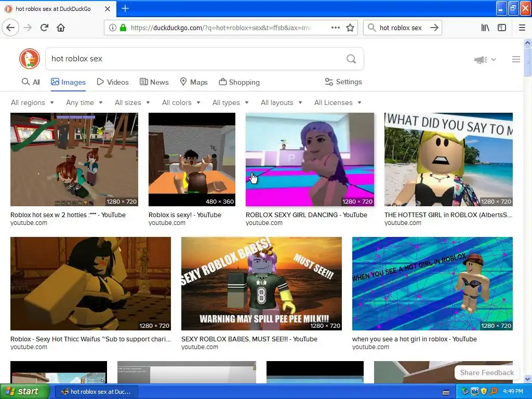Submit Firefox search with arrow button

coord(434,28)
